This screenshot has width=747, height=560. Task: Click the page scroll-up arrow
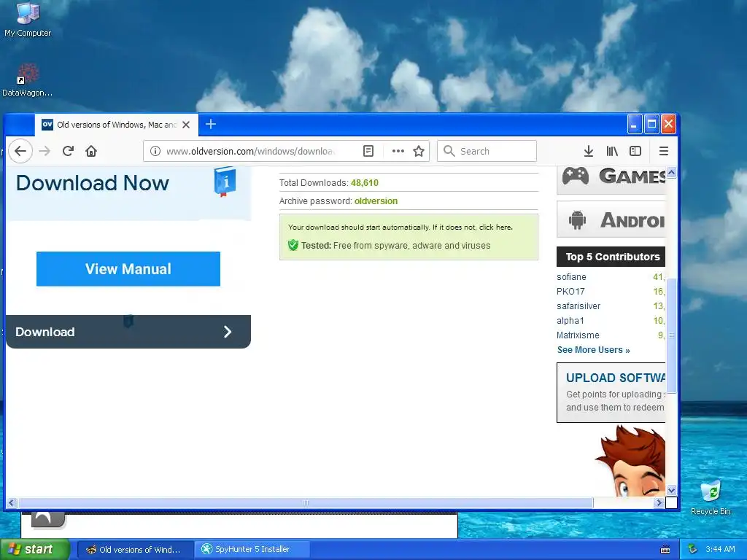(x=671, y=172)
